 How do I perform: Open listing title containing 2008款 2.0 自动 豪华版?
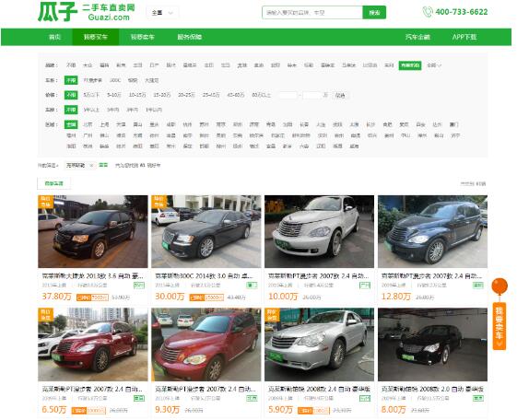pos(432,389)
